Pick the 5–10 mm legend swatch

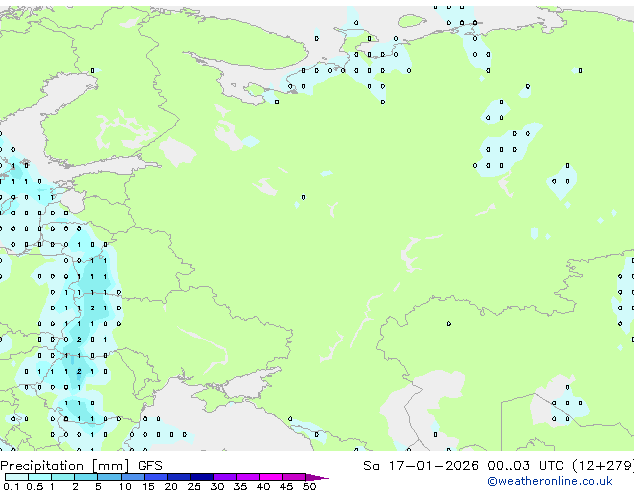click(110, 477)
